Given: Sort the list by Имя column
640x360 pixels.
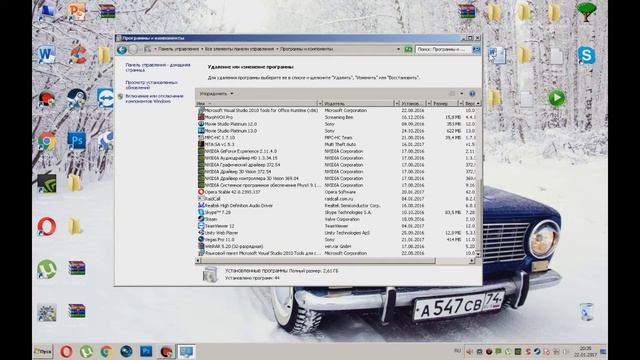Looking at the screenshot, I should pyautogui.click(x=257, y=104).
